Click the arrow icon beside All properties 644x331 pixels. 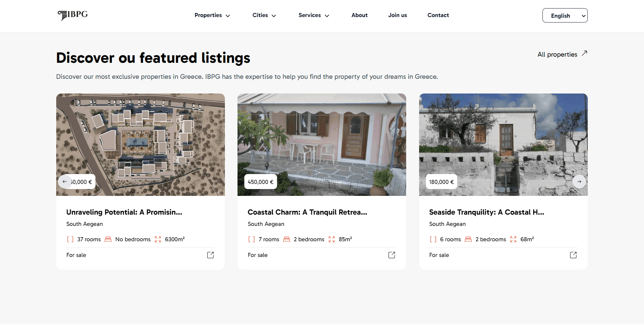coord(584,54)
